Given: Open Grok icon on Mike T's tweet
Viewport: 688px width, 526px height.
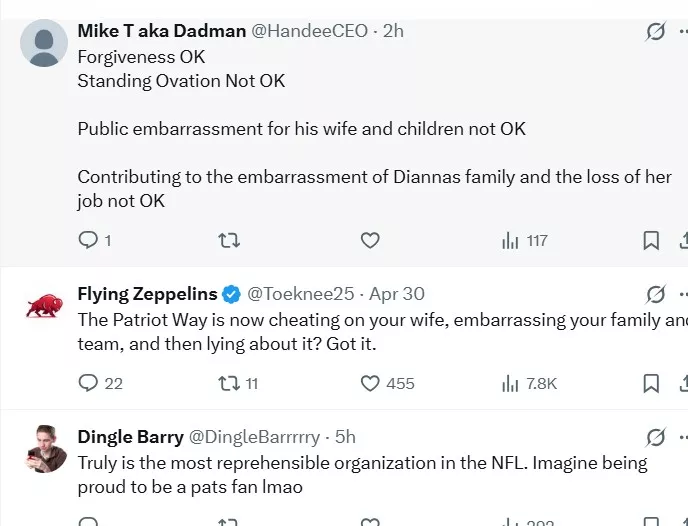Looking at the screenshot, I should (656, 31).
